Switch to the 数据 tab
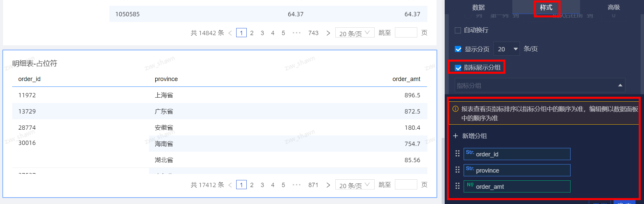 click(478, 7)
